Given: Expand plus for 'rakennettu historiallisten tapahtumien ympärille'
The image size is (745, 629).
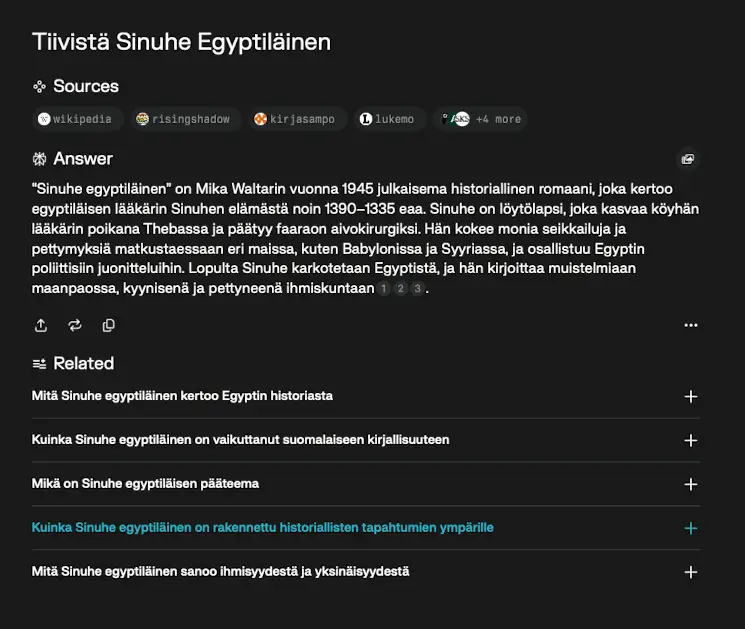Looking at the screenshot, I should coord(691,528).
